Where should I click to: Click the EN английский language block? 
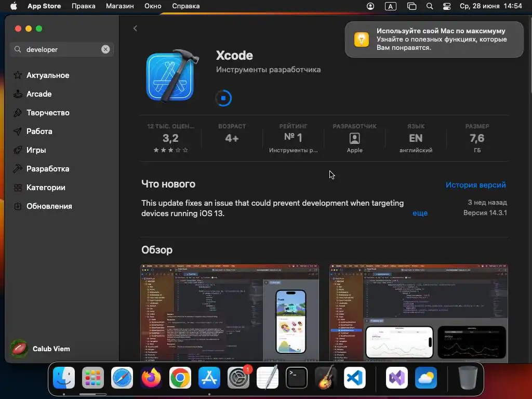[x=416, y=138]
